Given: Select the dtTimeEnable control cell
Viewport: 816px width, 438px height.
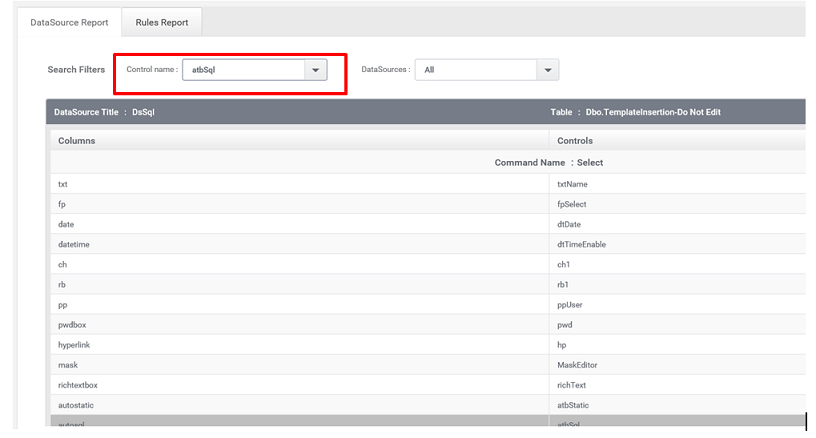Looking at the screenshot, I should (678, 244).
